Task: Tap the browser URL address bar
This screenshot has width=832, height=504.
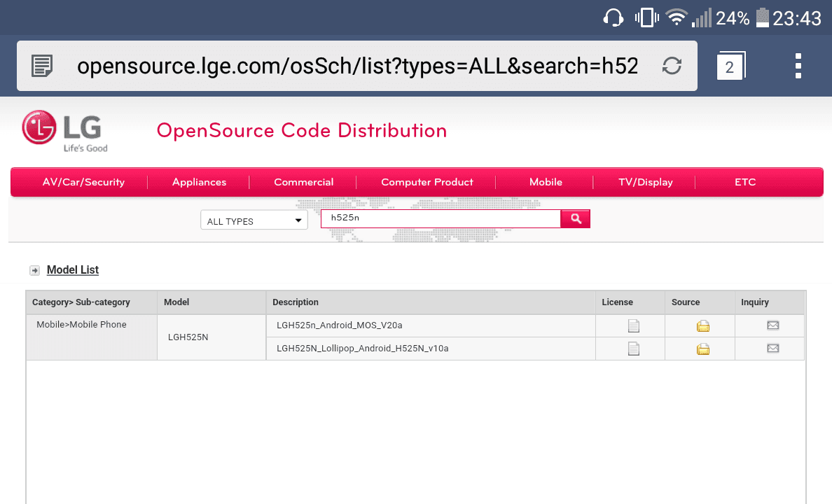Action: (357, 66)
